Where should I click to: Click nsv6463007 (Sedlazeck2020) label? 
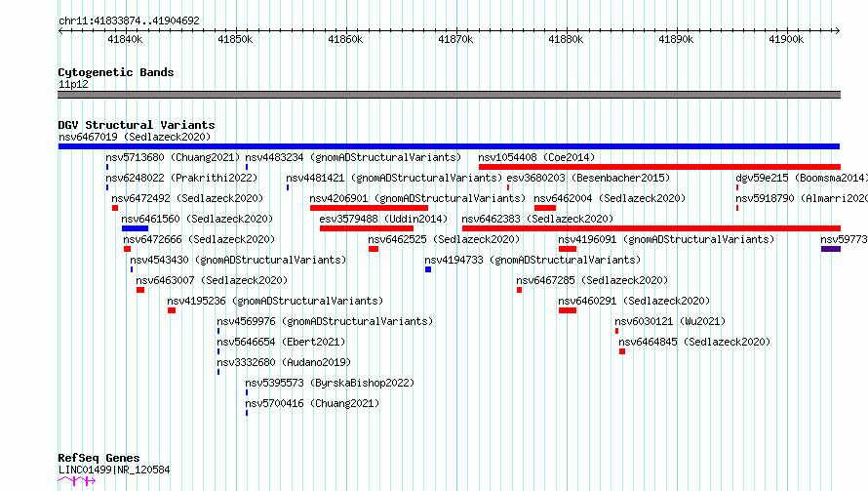coord(212,280)
